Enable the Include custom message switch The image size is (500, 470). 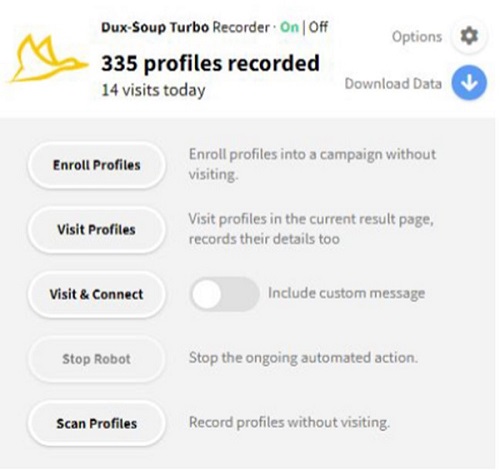click(224, 294)
